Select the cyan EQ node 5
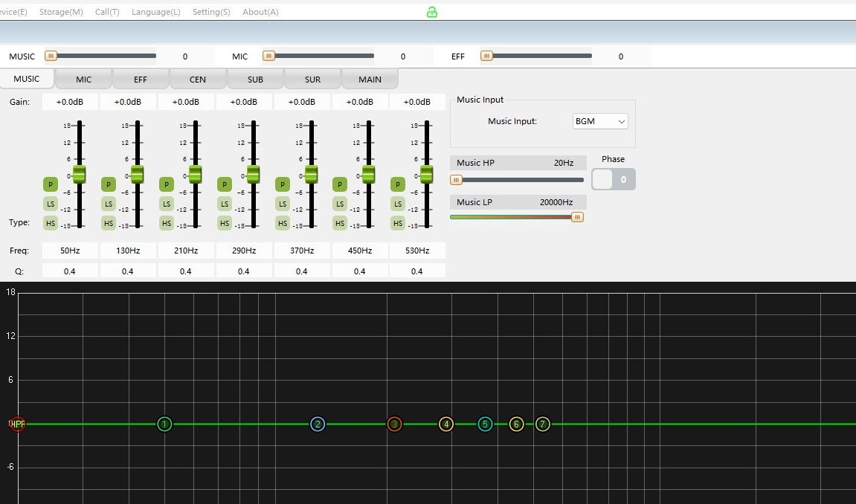This screenshot has height=504, width=856. [x=484, y=424]
